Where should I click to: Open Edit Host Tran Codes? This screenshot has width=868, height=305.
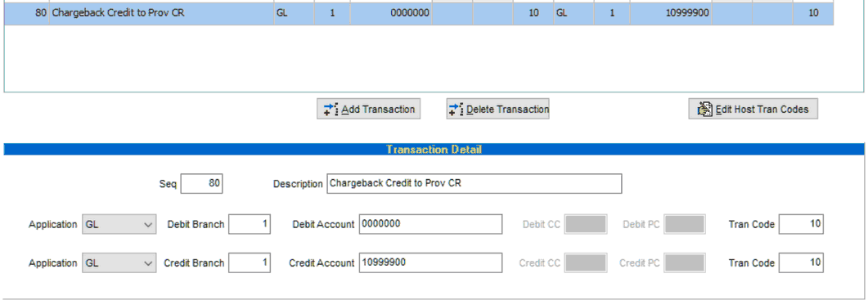click(753, 109)
